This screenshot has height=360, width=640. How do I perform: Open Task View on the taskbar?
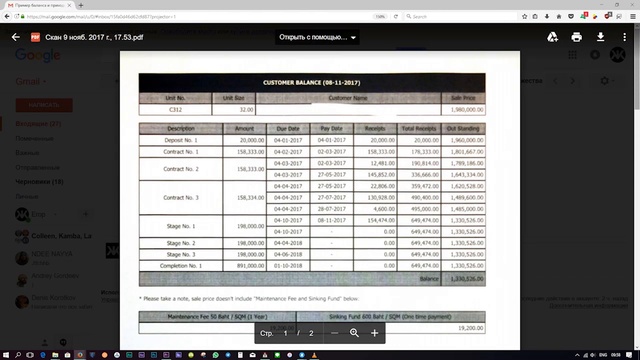(30, 355)
